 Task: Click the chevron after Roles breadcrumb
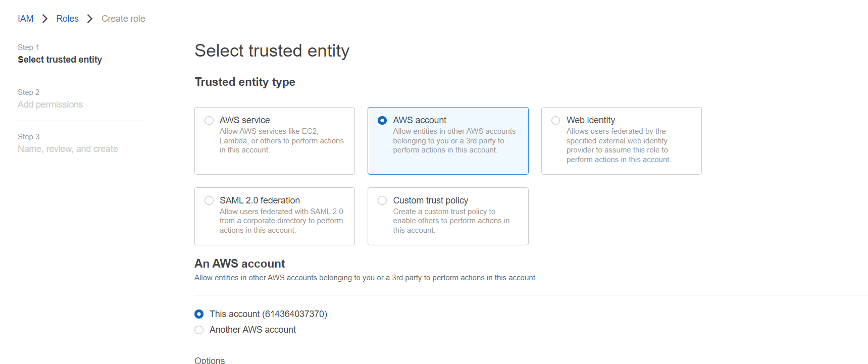(90, 19)
